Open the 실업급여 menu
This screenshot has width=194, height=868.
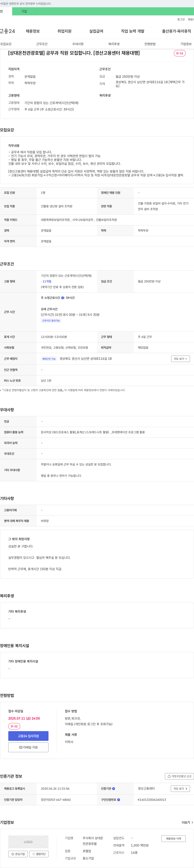tap(96, 31)
